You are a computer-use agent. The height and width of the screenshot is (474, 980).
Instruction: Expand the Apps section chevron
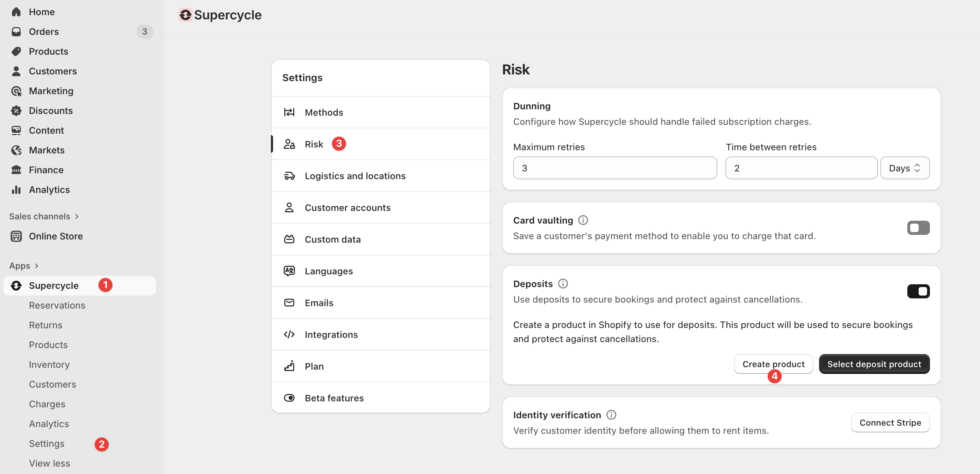tap(37, 266)
